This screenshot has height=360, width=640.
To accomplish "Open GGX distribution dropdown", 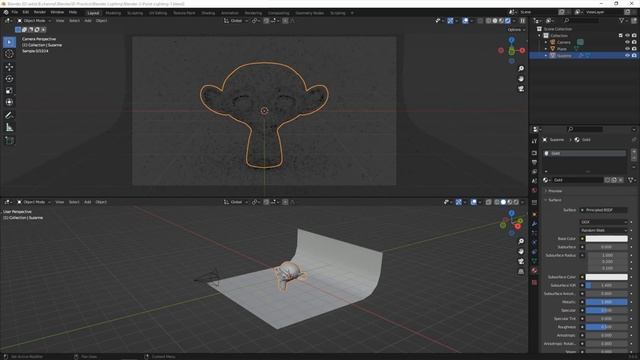I will click(604, 222).
